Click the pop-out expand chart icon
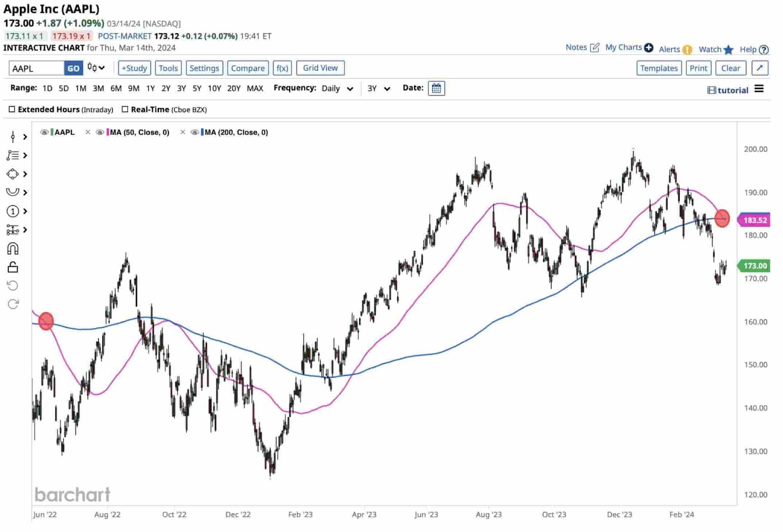 pos(760,68)
